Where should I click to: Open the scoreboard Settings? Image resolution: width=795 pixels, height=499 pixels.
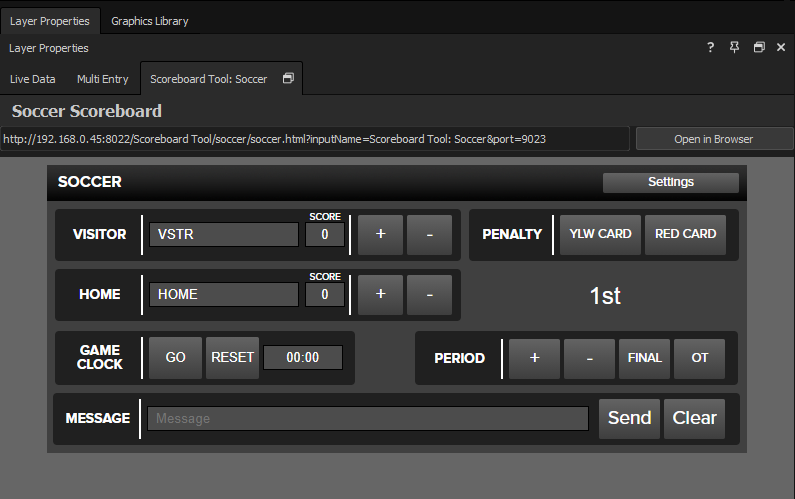pos(670,182)
